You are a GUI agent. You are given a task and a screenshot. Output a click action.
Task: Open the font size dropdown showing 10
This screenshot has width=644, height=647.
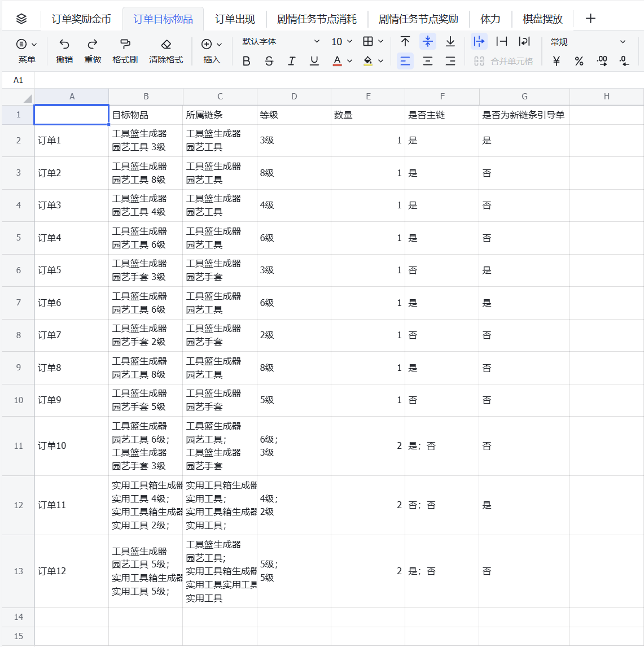point(341,41)
